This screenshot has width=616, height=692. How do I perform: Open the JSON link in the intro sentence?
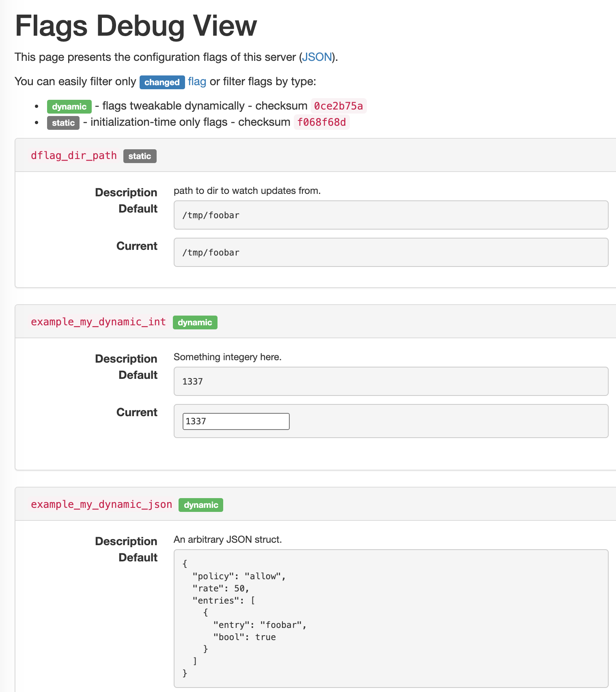coord(317,57)
